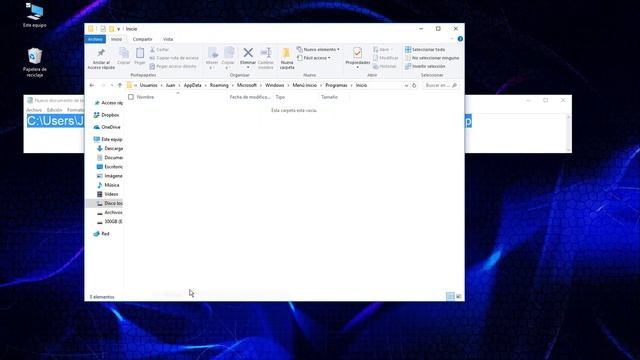Click the Copiar clipboard icon in ribbon
This screenshot has height=360, width=640.
point(124,53)
